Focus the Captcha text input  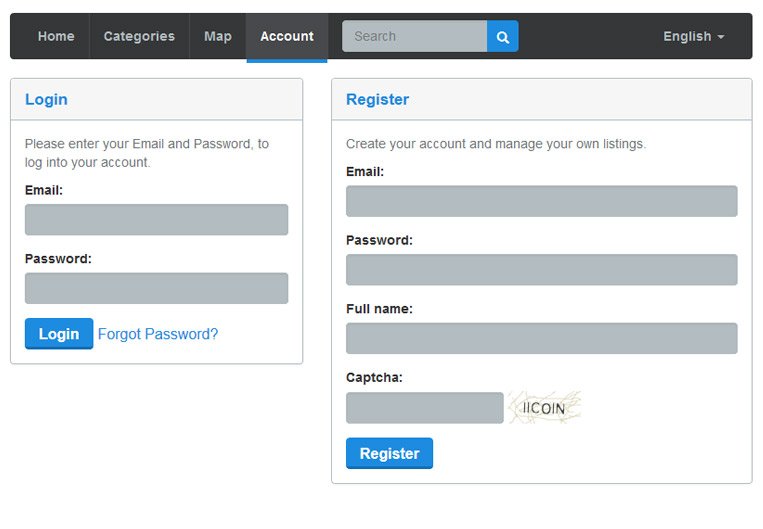pyautogui.click(x=425, y=408)
